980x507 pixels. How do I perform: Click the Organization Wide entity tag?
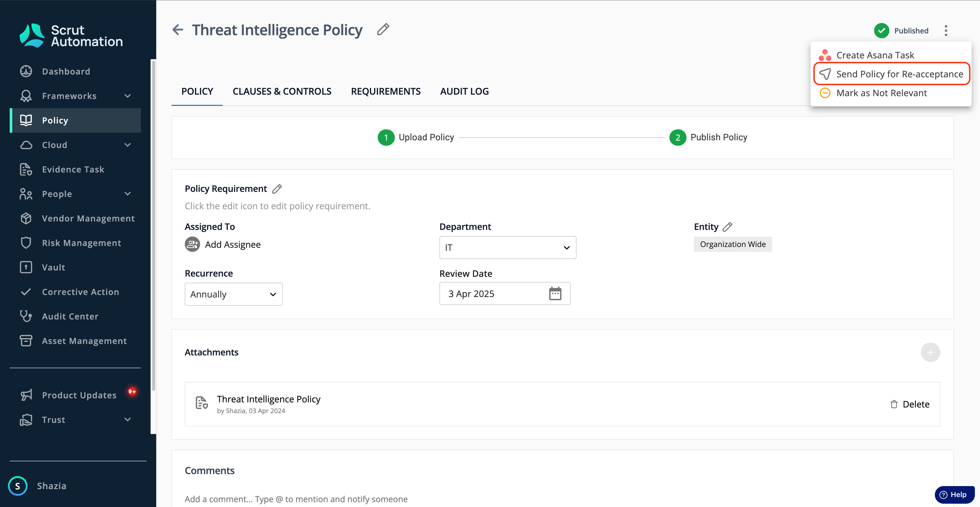pyautogui.click(x=733, y=244)
